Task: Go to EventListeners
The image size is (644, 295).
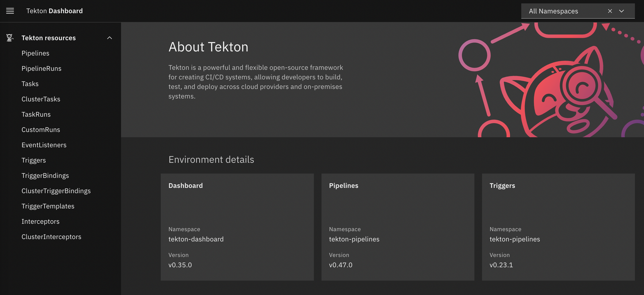Action: coord(44,145)
